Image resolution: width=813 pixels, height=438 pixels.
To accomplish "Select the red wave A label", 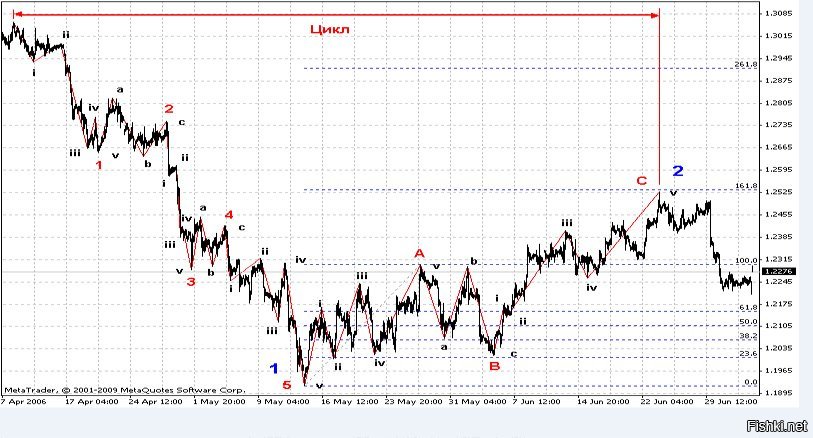I will pyautogui.click(x=419, y=254).
